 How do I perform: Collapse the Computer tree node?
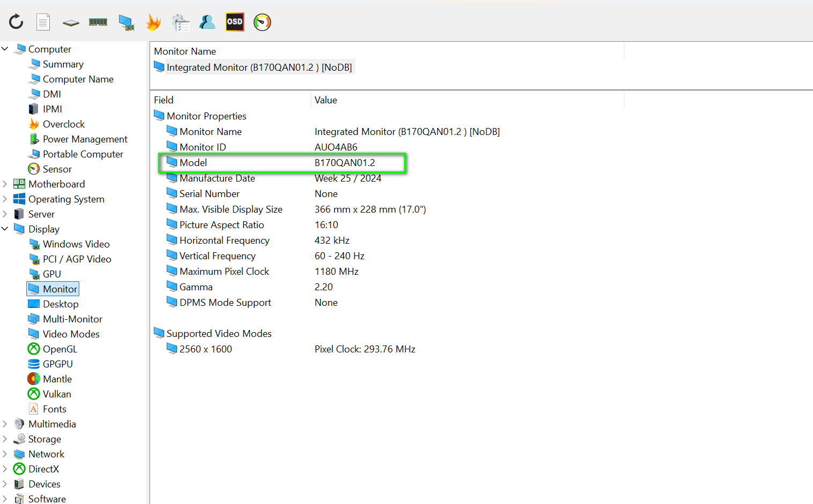point(5,49)
